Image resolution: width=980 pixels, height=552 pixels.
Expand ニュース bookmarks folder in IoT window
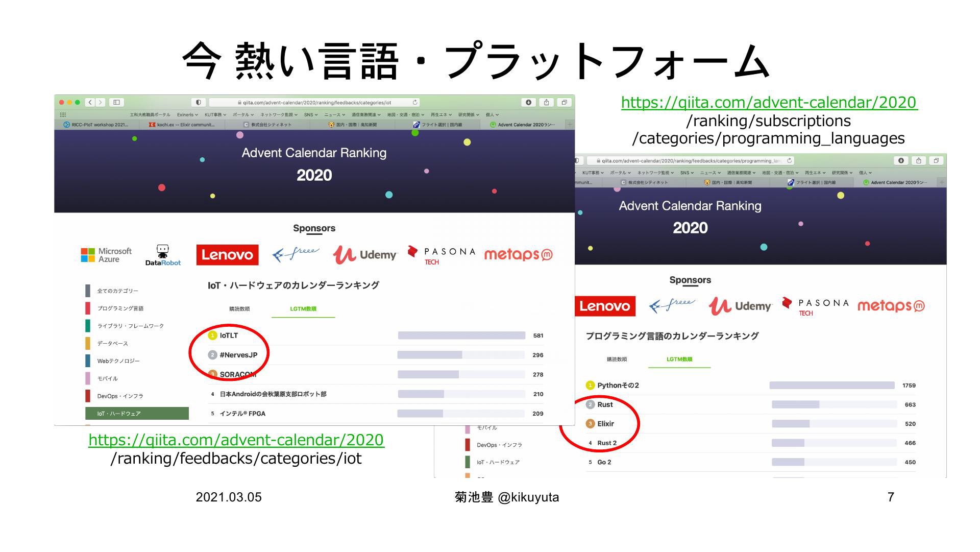334,115
